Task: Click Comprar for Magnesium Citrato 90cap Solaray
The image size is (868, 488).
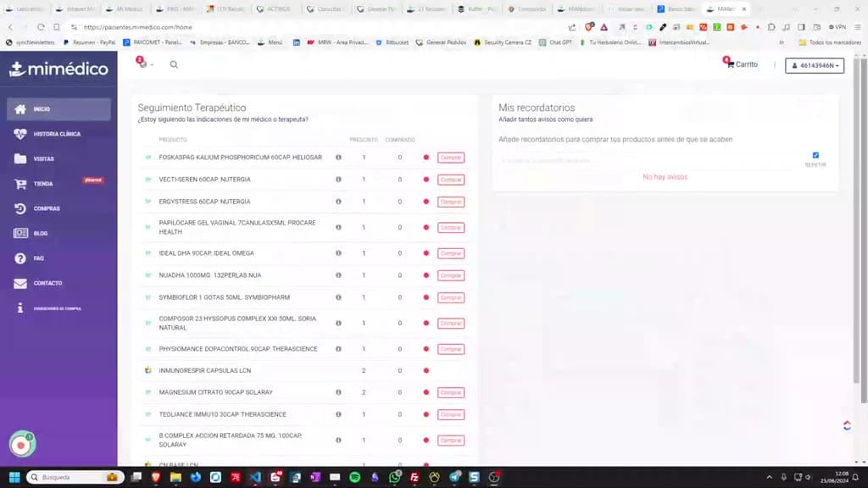Action: pyautogui.click(x=451, y=392)
